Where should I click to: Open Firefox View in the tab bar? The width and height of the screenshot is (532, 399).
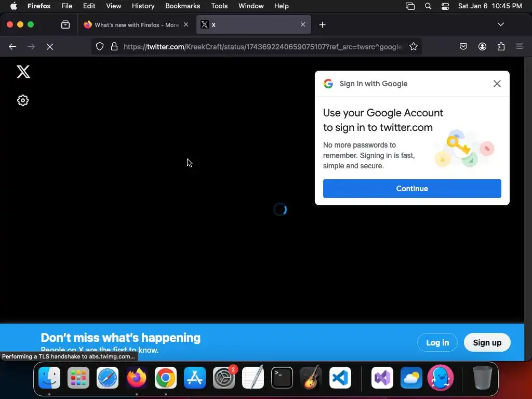pos(65,24)
